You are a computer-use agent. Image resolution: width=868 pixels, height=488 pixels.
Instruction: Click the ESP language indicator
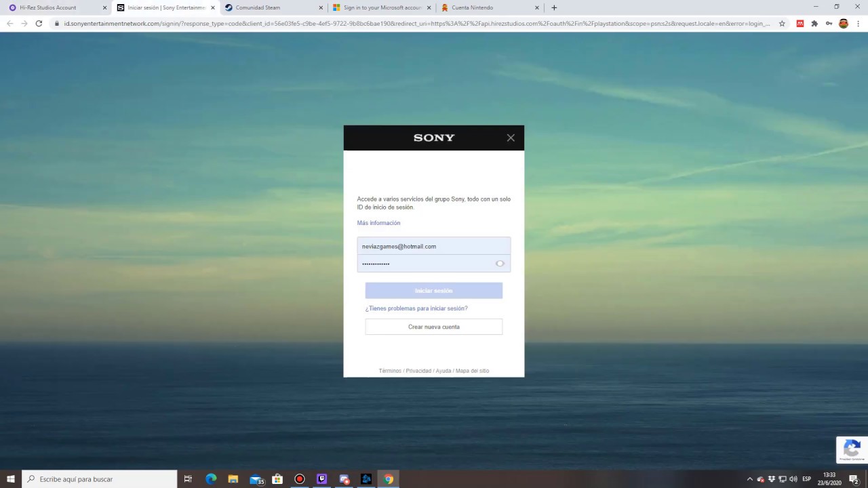pos(807,479)
